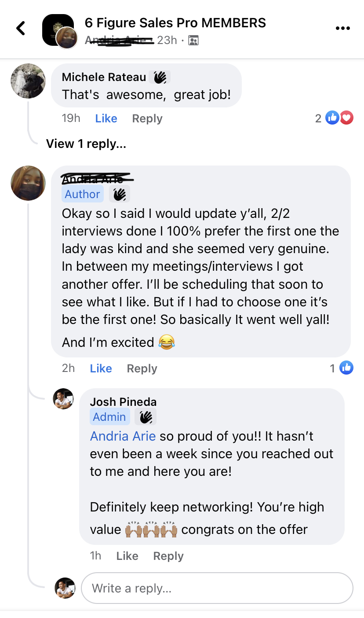This screenshot has width=364, height=618.
Task: Reply to the author's interview update comment
Action: [142, 368]
